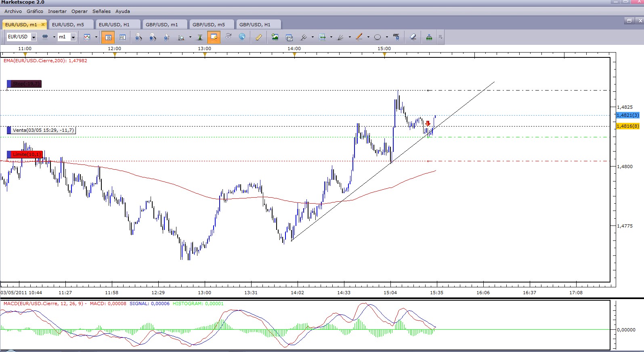Expand the chart type dropdown arrow
Screen dimensions: 644x352
tap(96, 37)
